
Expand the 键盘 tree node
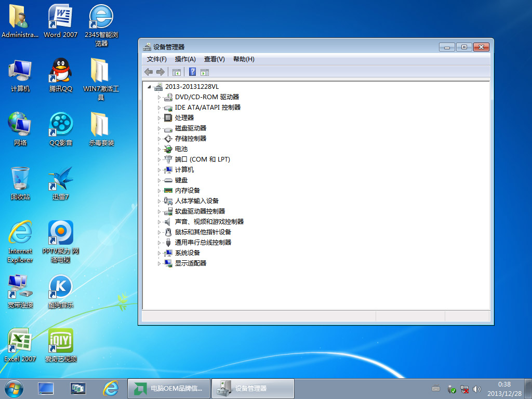[x=159, y=180]
